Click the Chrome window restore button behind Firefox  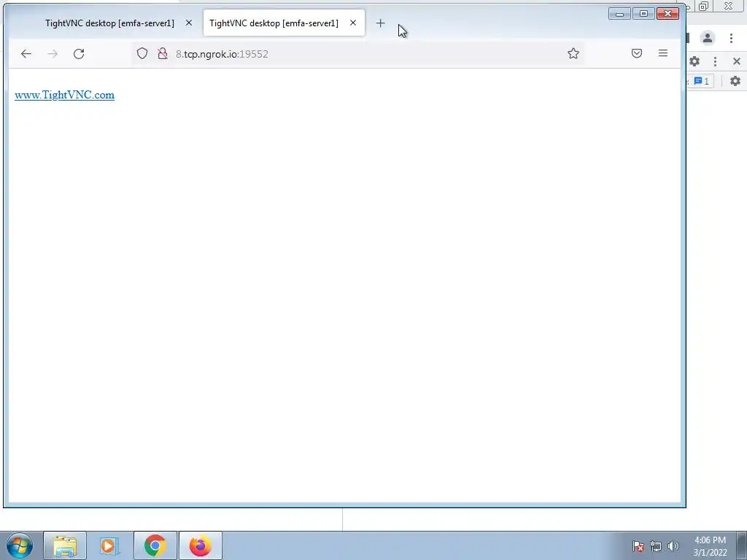704,6
